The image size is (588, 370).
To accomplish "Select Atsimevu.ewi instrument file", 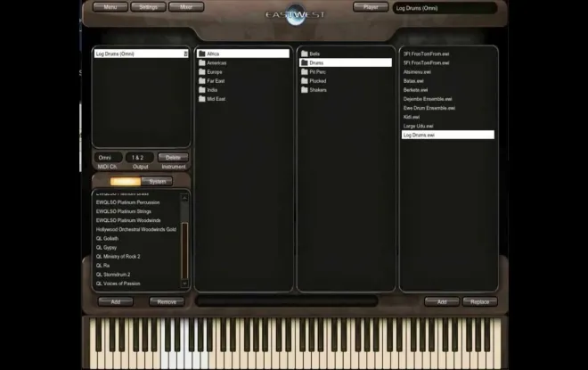I will [417, 71].
